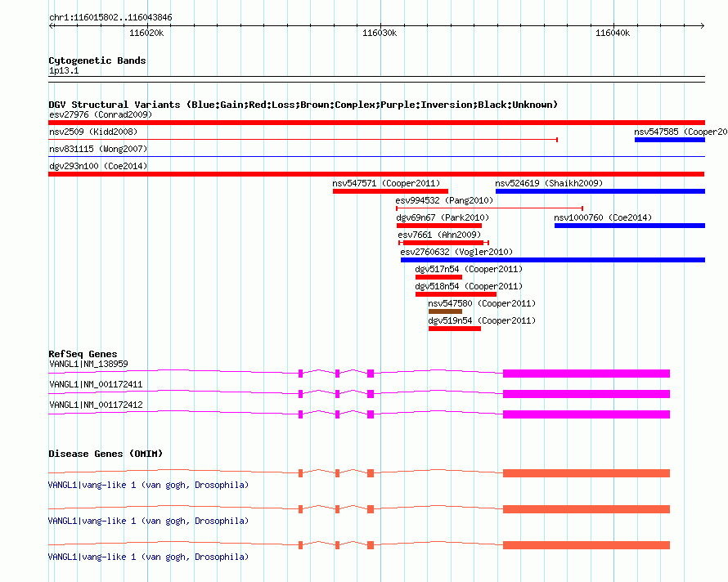Viewport: 728px width, 582px height.
Task: Open dgv518n54 (Cooper2011) loss bar
Action: [456, 294]
